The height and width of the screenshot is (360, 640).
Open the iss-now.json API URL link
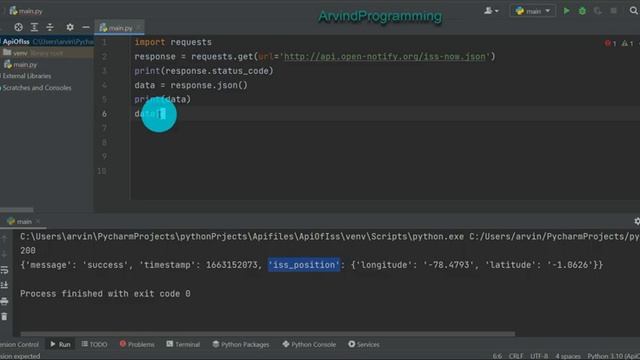(x=385, y=56)
